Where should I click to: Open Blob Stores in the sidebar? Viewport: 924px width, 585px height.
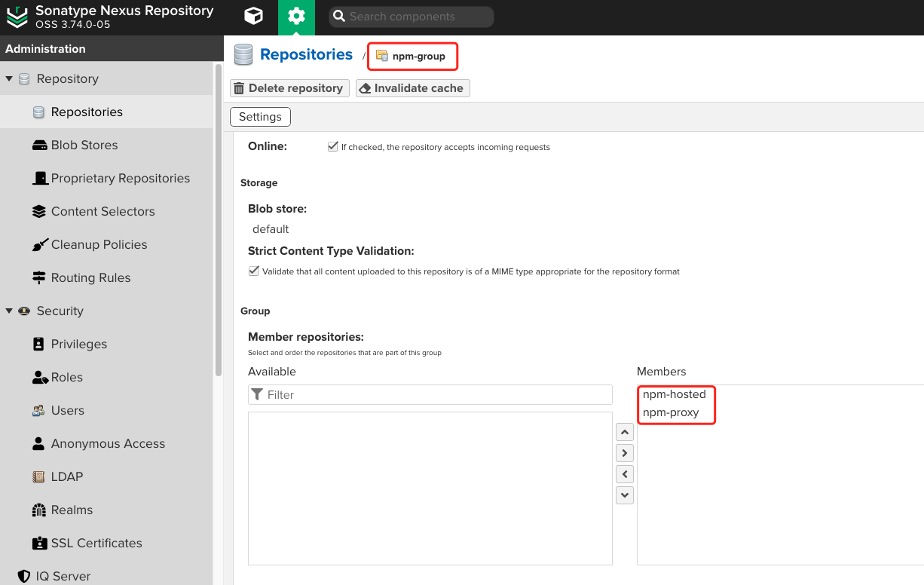[x=106, y=145]
